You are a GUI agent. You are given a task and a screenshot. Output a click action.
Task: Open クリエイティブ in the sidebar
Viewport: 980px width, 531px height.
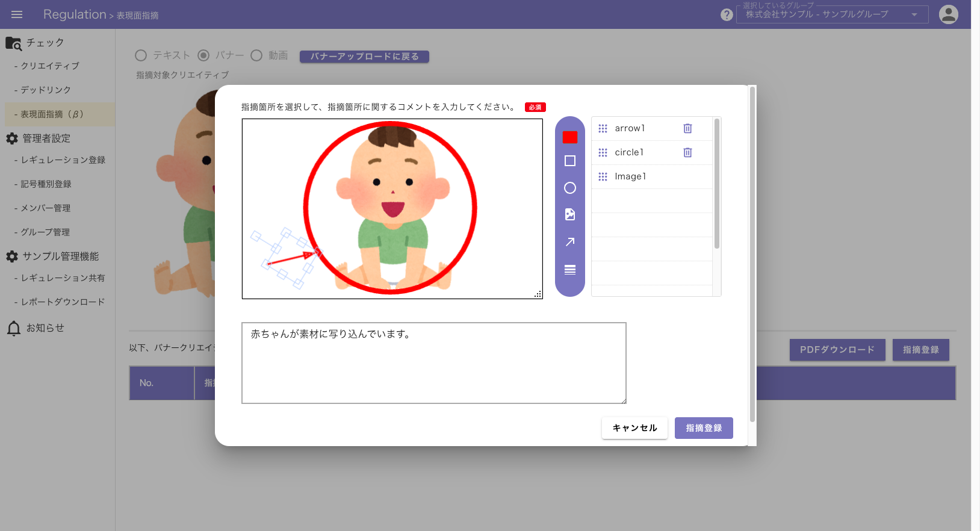click(50, 66)
